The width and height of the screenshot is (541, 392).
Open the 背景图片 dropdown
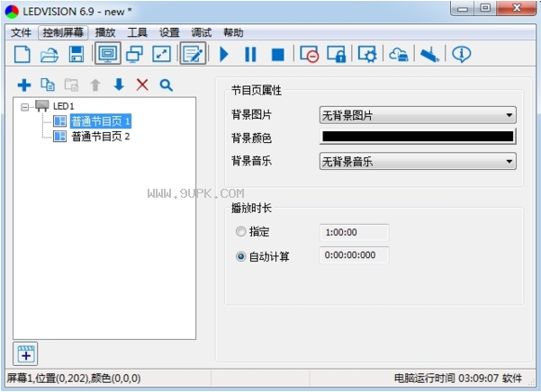418,115
